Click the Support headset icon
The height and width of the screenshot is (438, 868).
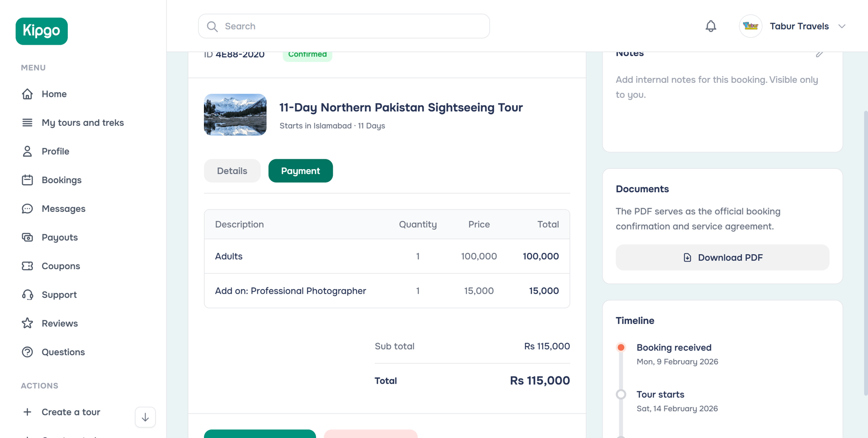point(28,295)
